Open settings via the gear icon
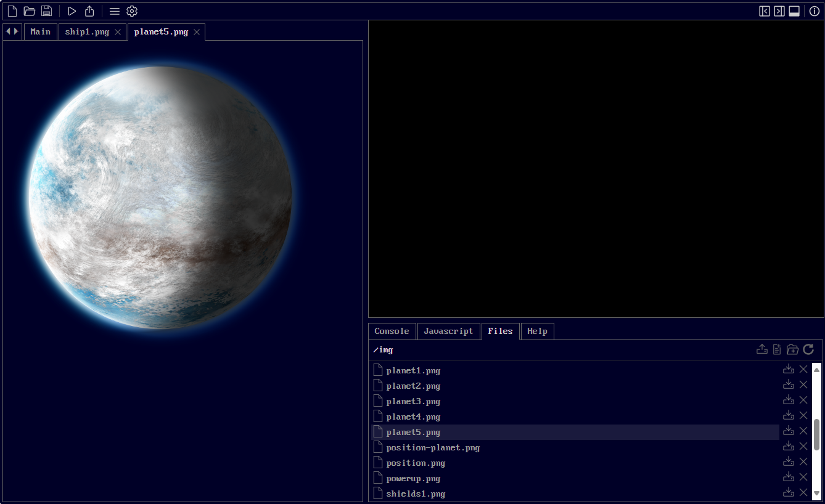This screenshot has height=504, width=825. tap(132, 11)
